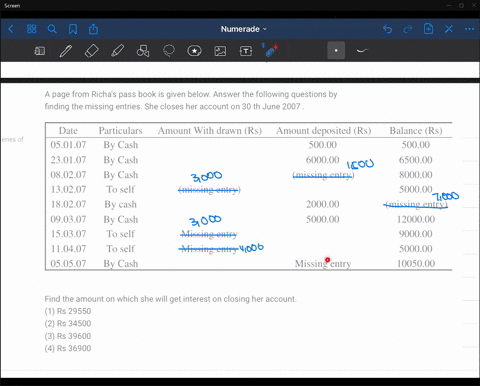Open the Numerade title dropdown
Screen dimensions: 480x386
pos(244,29)
